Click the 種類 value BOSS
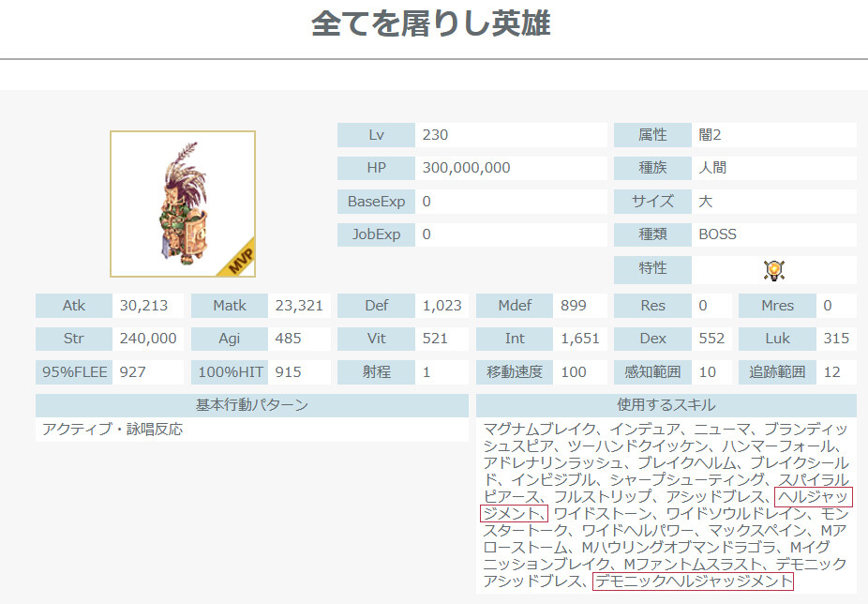The height and width of the screenshot is (604, 868). coord(718,234)
